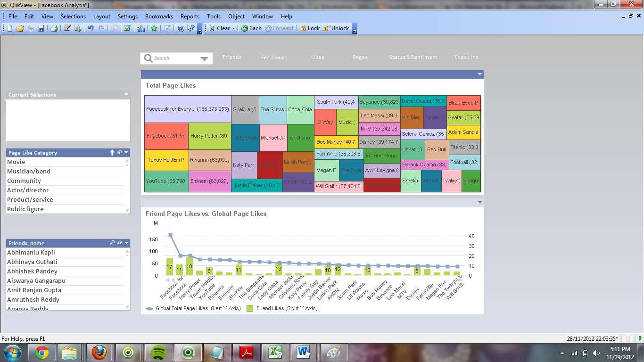The image size is (644, 362).
Task: Open the Current Selections box menu arrow
Action: [x=126, y=95]
